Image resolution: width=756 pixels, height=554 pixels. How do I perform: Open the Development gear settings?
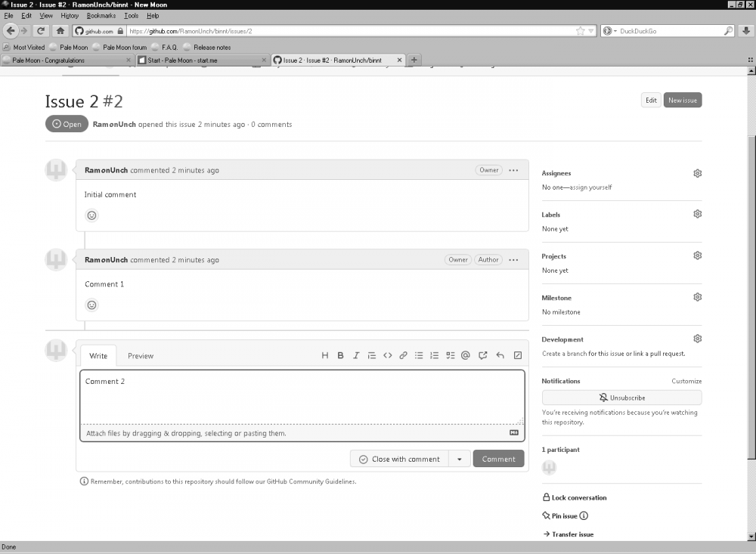tap(697, 339)
